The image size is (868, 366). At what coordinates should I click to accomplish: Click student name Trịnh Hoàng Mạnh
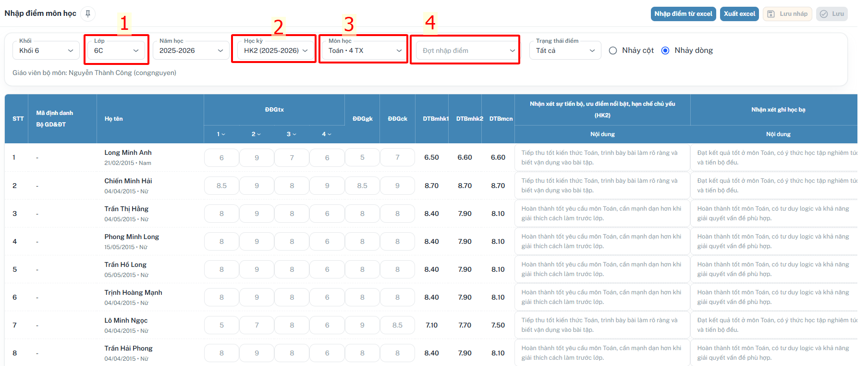point(133,292)
